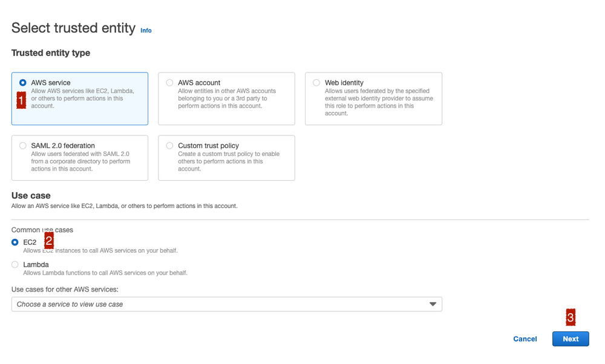Viewport: 605px width, 364px height.
Task: Choose the Lambda use case instead
Action: [x=14, y=264]
